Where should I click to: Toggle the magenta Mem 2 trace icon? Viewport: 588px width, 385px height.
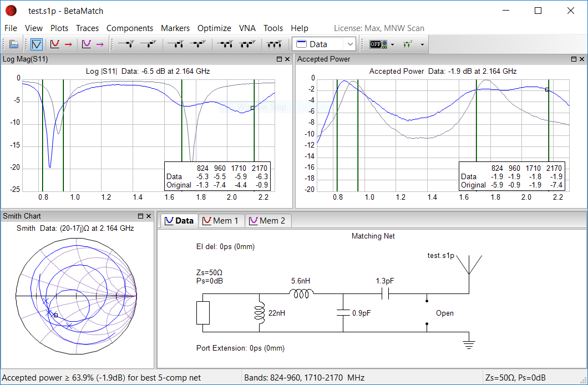[87, 44]
